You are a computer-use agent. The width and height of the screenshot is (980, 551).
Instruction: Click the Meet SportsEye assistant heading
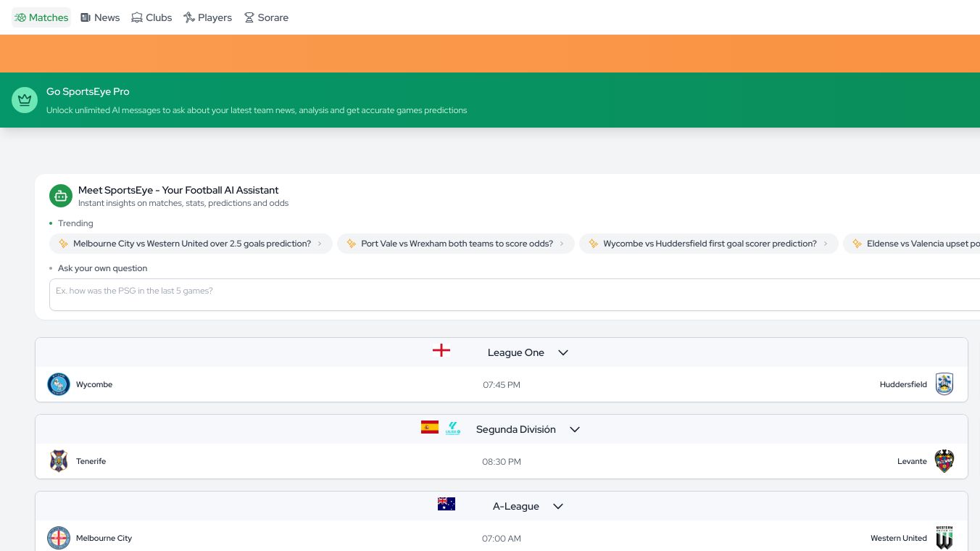pos(178,190)
